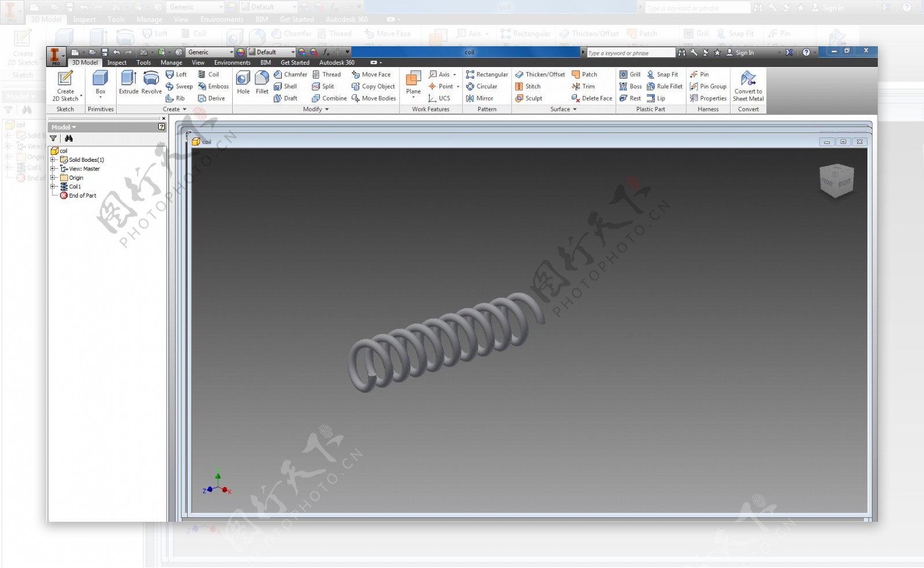Click Convert to Sheet Metal
This screenshot has height=568, width=924.
pyautogui.click(x=748, y=86)
